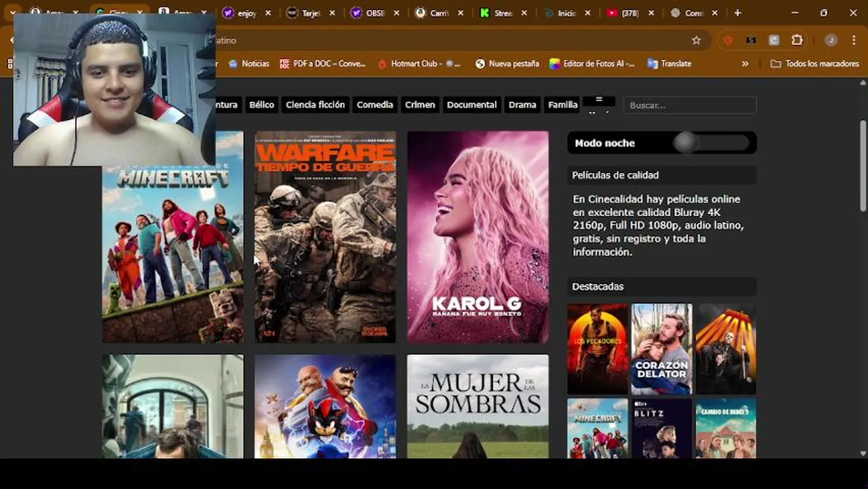Open Todos los marcadores folder

[814, 64]
